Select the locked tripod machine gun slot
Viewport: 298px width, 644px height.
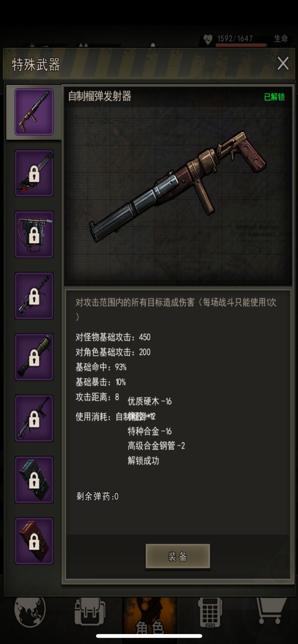click(34, 296)
